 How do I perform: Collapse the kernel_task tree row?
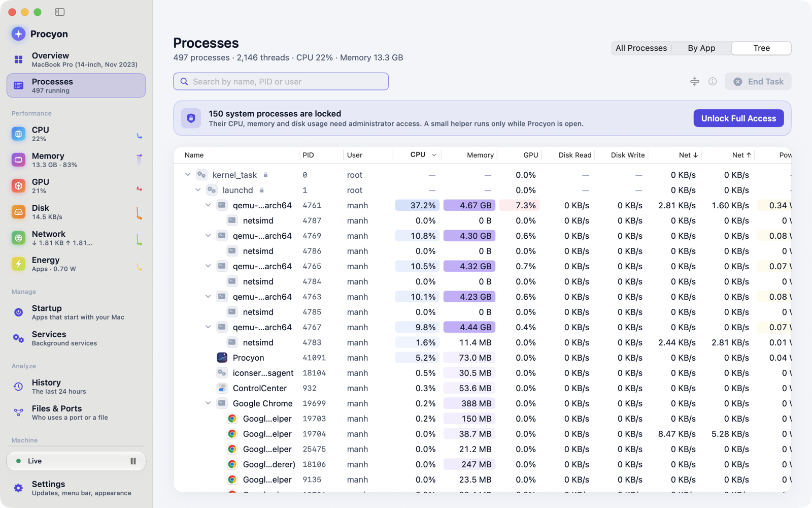(188, 175)
